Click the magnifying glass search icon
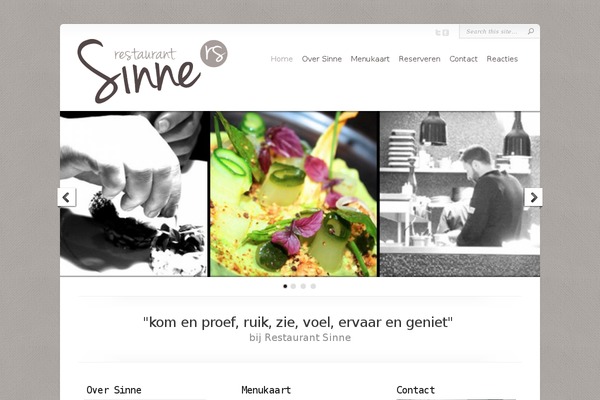The image size is (600, 400). [531, 31]
